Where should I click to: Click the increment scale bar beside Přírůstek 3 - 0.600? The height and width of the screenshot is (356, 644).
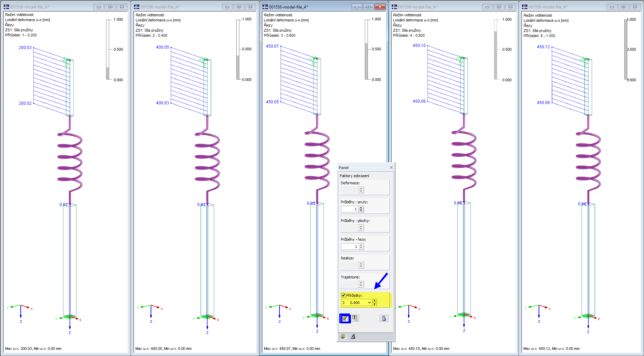(x=367, y=49)
